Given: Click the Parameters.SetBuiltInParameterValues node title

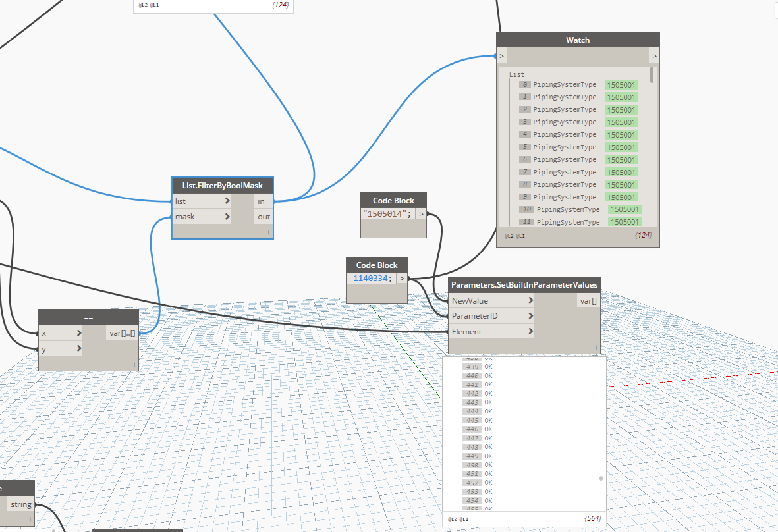Looking at the screenshot, I should (x=524, y=285).
